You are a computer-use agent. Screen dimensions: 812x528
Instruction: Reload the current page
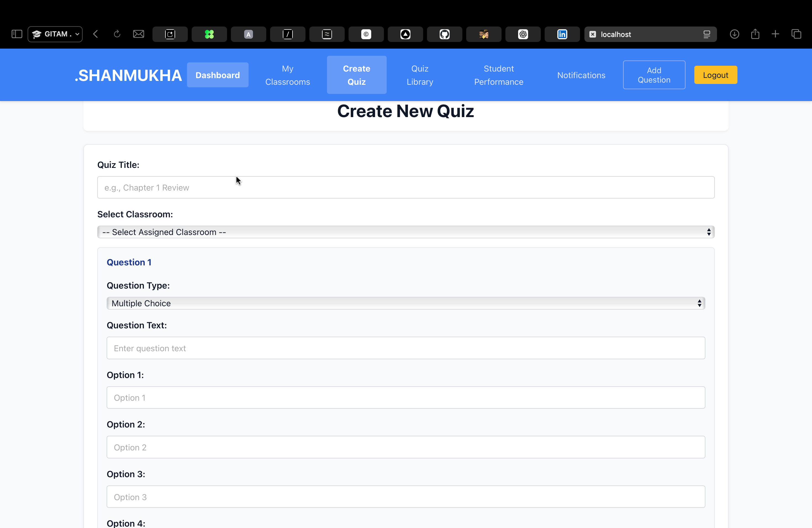pyautogui.click(x=117, y=34)
